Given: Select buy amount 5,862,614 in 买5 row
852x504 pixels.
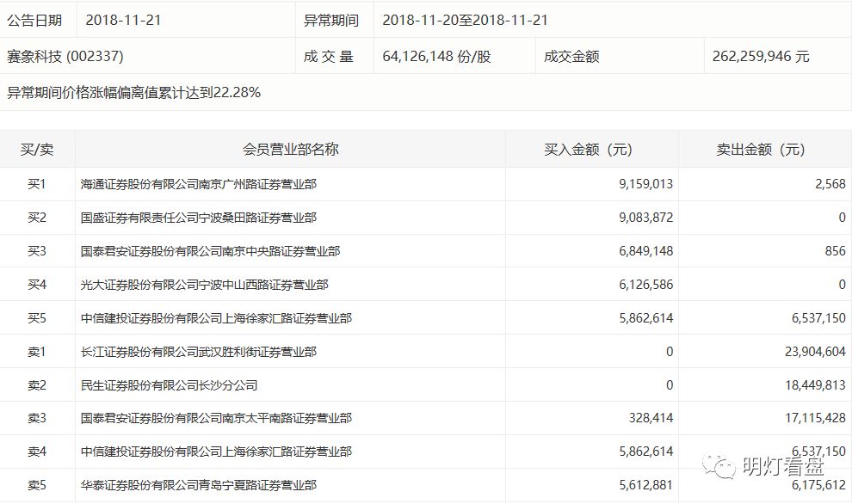Looking at the screenshot, I should [645, 318].
